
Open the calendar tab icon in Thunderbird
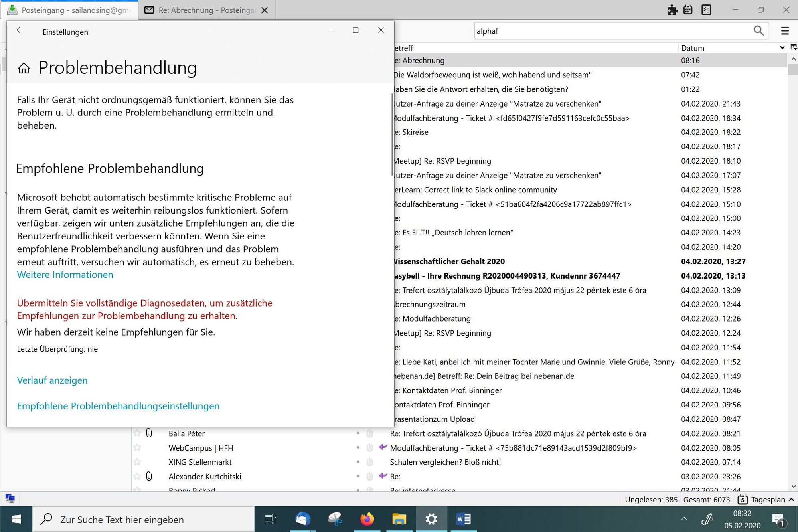pos(688,10)
